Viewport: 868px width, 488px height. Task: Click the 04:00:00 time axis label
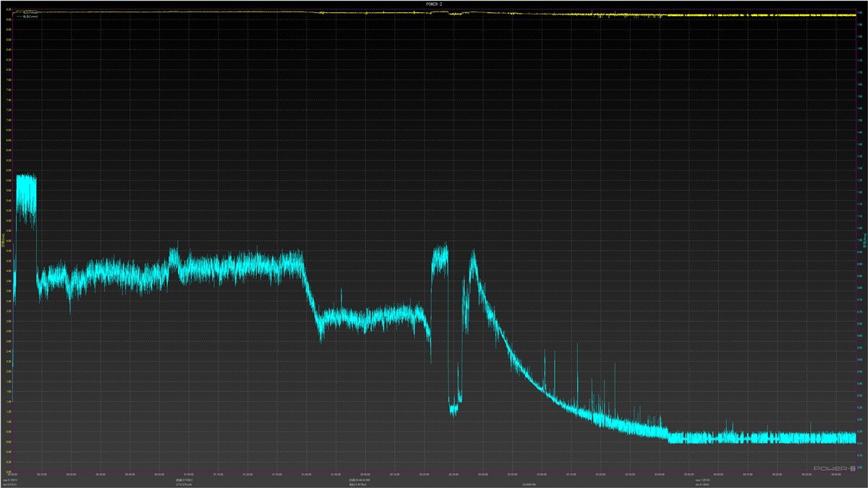(717, 474)
